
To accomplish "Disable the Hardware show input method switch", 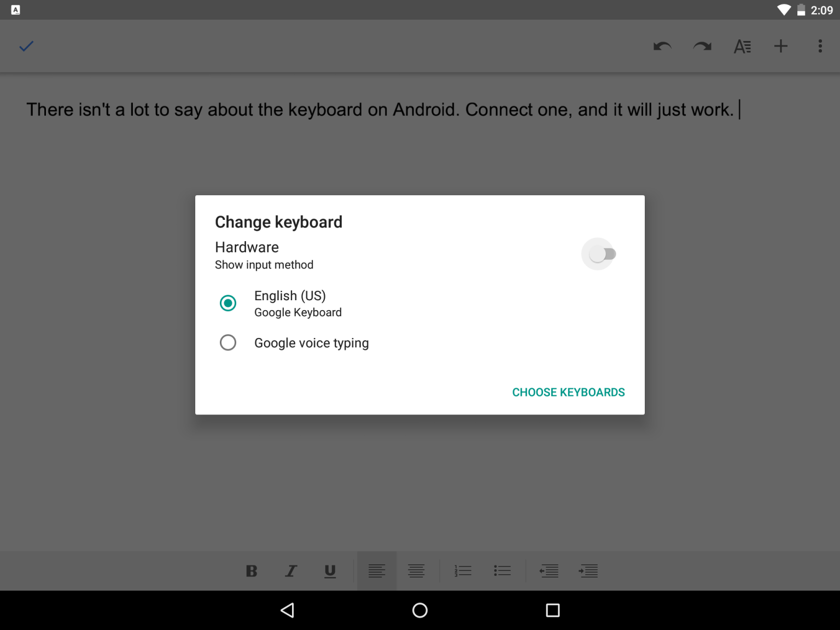I will point(598,254).
